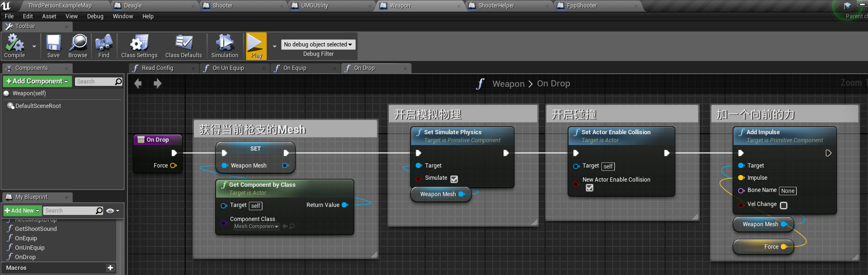
Task: Click Add Impulse exec output pin
Action: click(828, 153)
